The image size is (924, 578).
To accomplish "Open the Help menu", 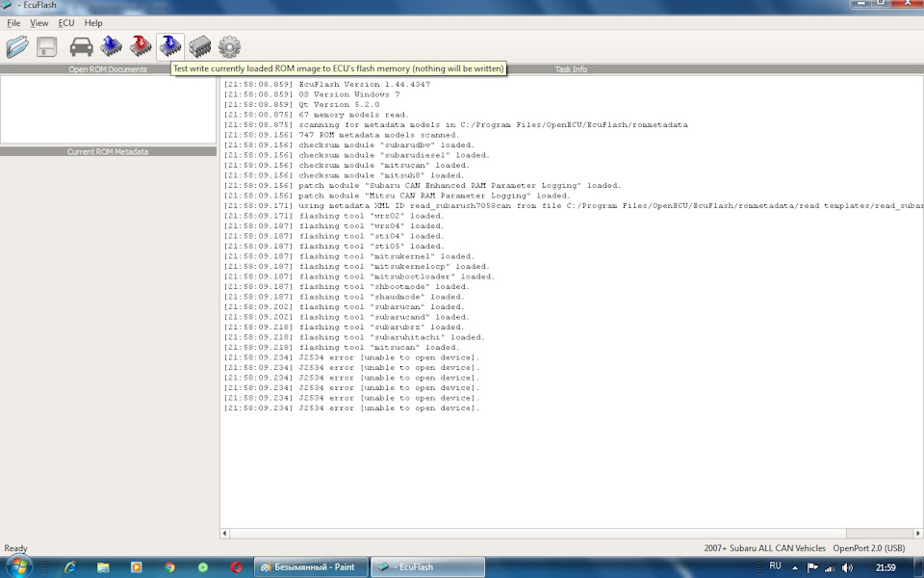I will coord(93,23).
